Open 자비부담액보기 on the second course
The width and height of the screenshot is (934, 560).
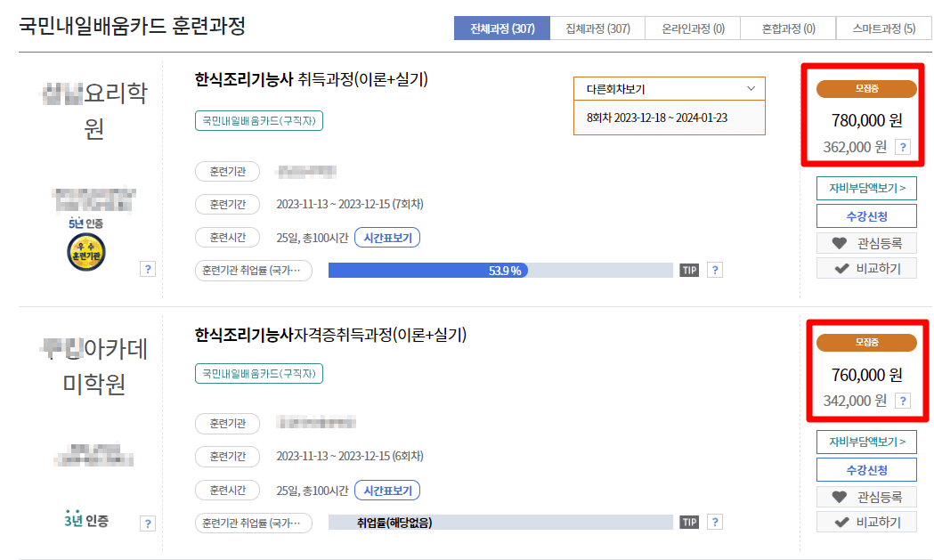point(865,442)
